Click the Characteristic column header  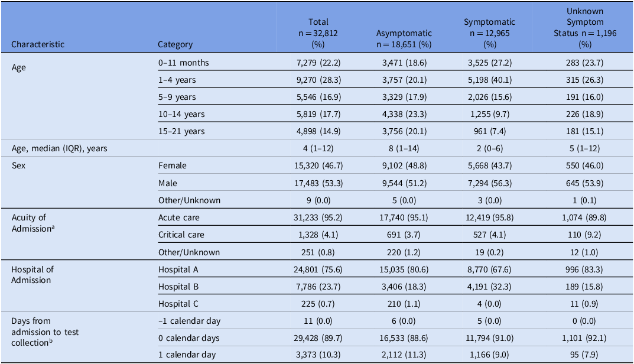38,44
